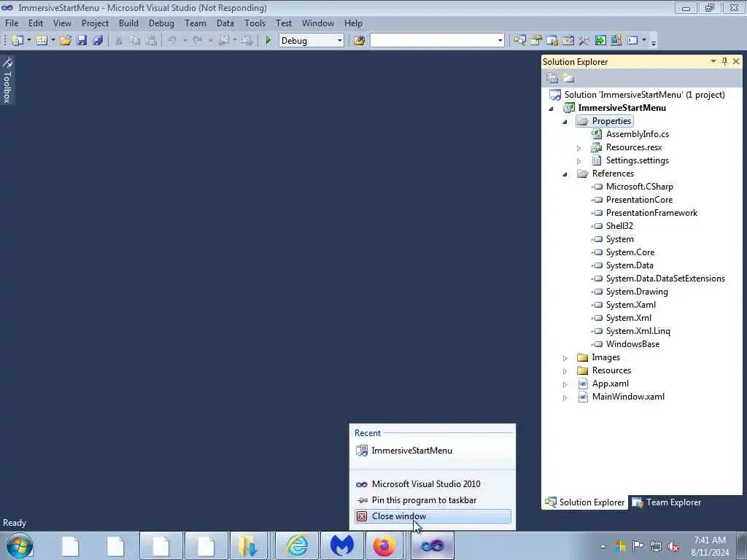The height and width of the screenshot is (560, 747).
Task: Open the File menu
Action: pyautogui.click(x=12, y=23)
